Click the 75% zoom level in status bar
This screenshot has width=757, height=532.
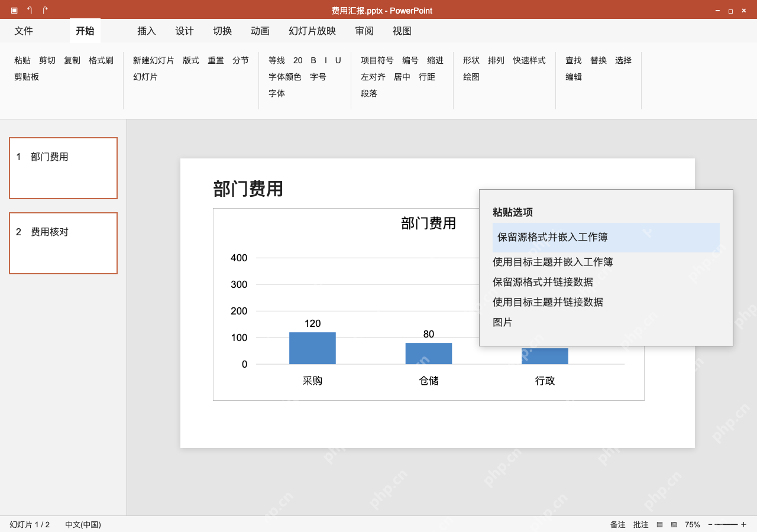[x=693, y=524]
